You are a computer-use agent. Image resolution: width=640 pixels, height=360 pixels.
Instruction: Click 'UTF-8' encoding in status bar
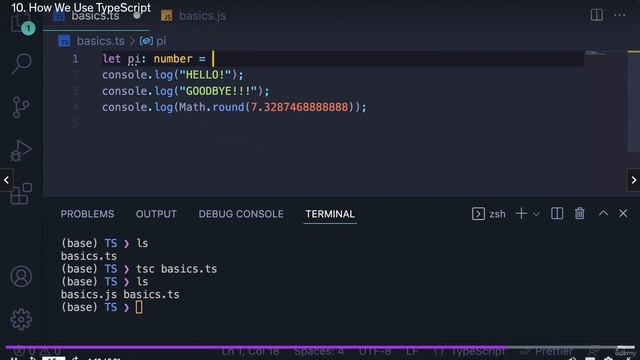pyautogui.click(x=375, y=351)
